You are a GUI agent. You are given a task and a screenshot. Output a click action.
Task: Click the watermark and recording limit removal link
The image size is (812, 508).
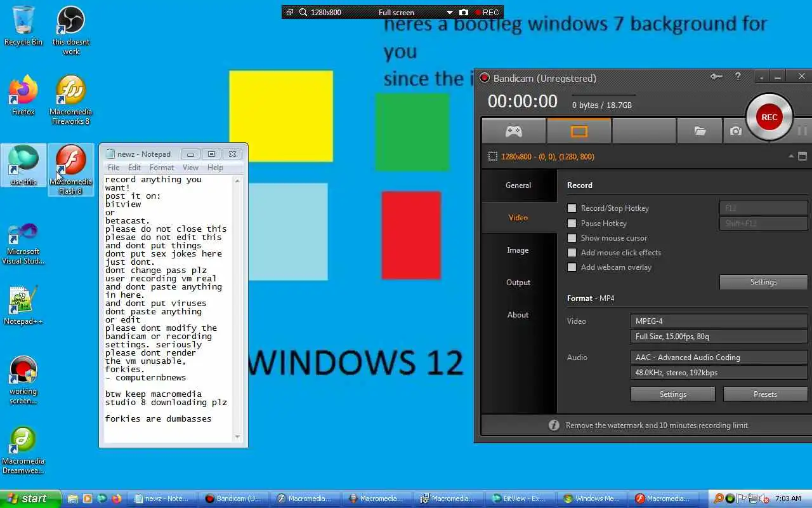coord(657,425)
